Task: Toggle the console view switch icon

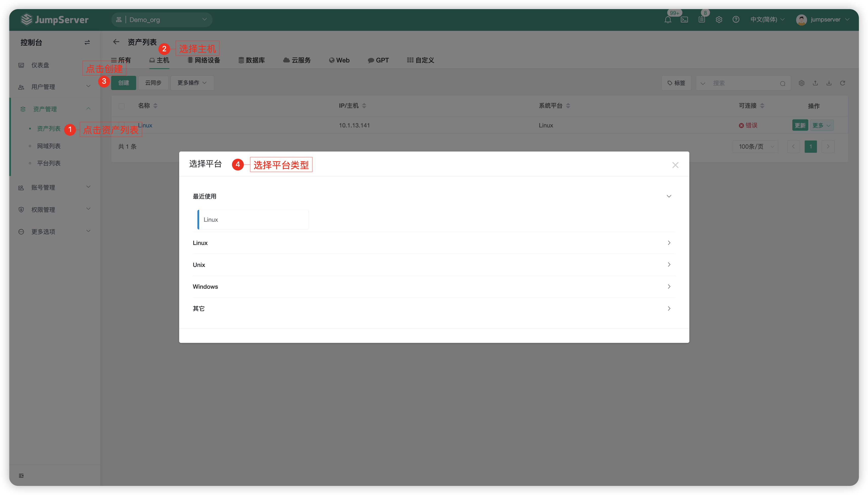Action: coord(87,42)
